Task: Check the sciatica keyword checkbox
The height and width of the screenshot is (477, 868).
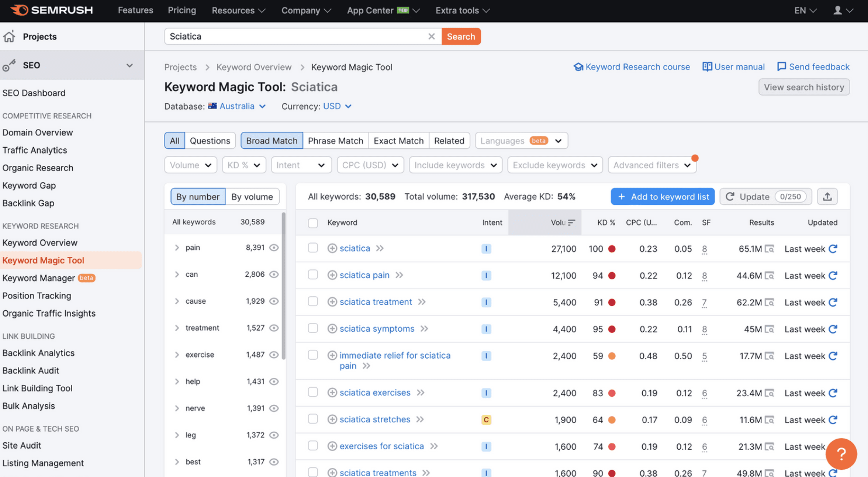Action: [x=313, y=248]
